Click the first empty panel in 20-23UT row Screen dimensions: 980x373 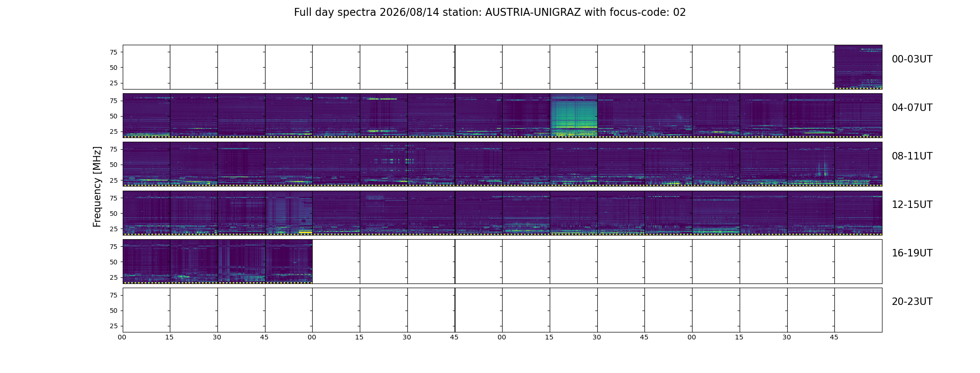coord(147,310)
